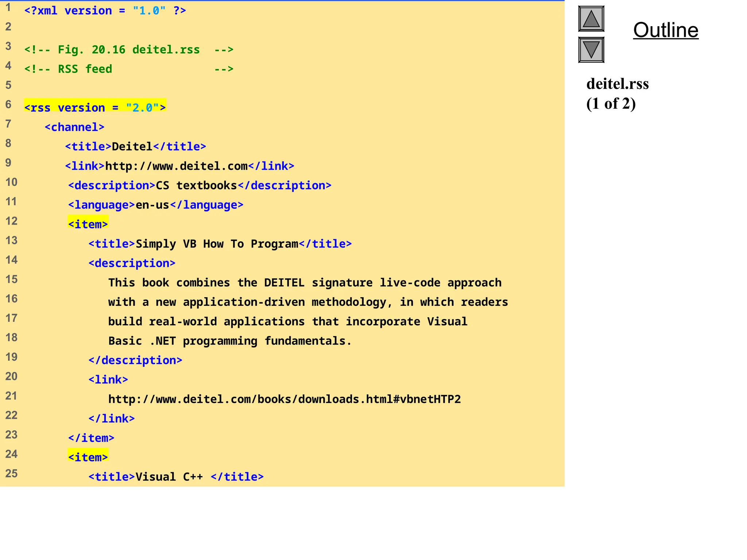Screen dimensions: 747x560
Task: Click the opening link tag on line 20
Action: click(108, 380)
